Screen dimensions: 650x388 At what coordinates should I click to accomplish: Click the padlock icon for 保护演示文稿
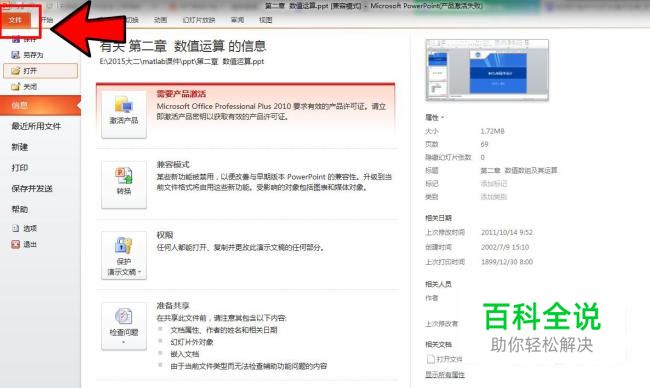(124, 245)
